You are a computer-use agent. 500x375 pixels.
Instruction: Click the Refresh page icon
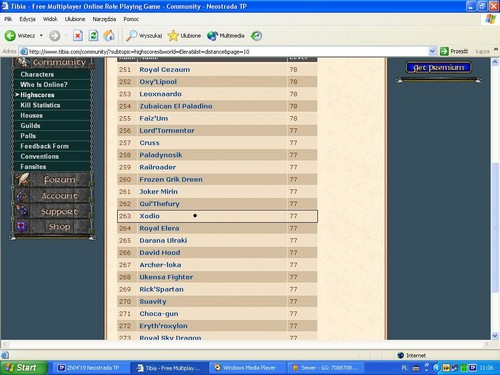(x=93, y=35)
